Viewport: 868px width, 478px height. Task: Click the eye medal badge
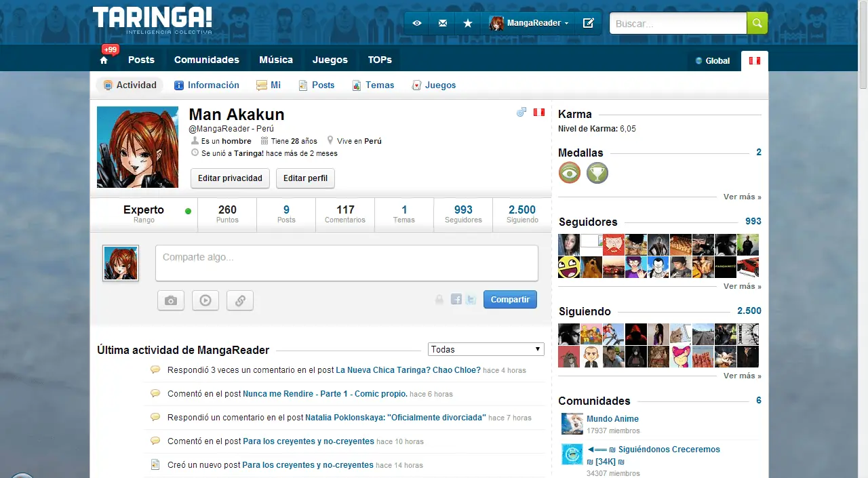click(570, 173)
